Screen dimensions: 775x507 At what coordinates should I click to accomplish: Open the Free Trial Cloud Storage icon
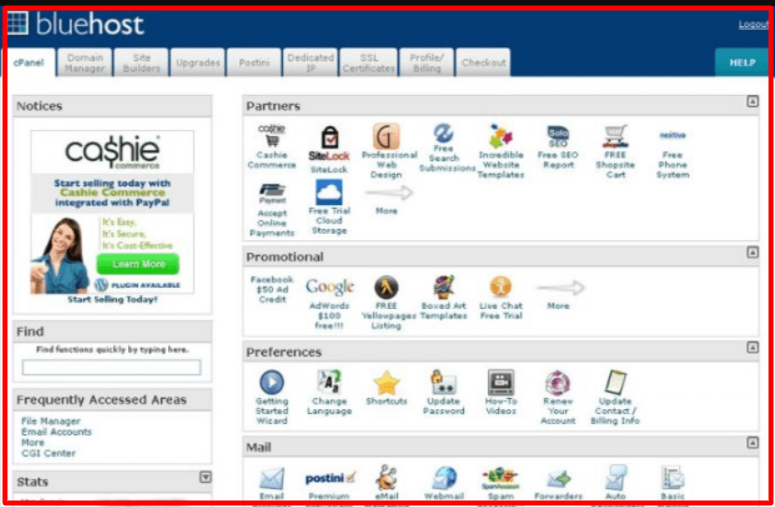tap(328, 193)
